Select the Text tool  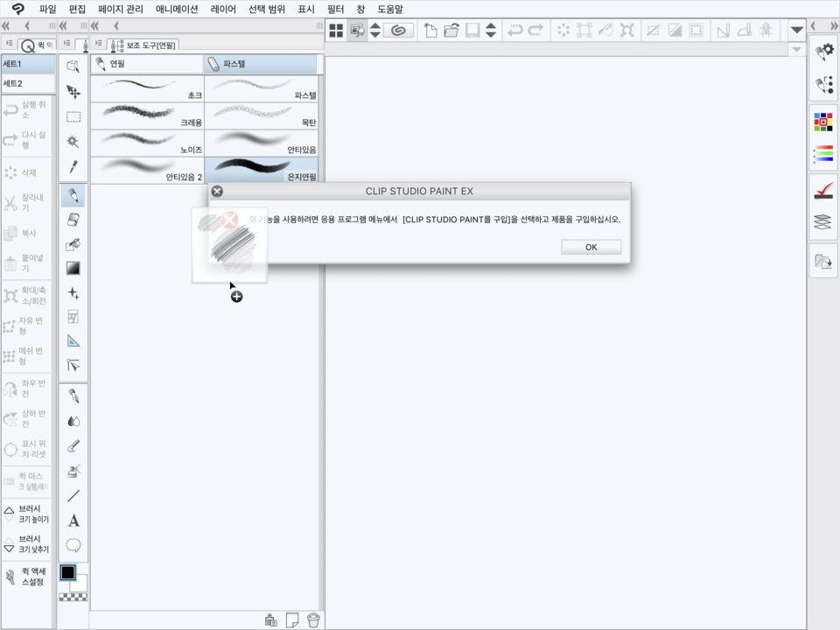73,521
